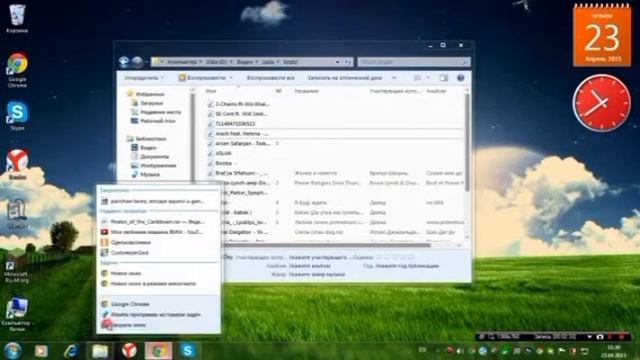Click the red analog clock gadget
This screenshot has height=360, width=640.
click(x=602, y=103)
